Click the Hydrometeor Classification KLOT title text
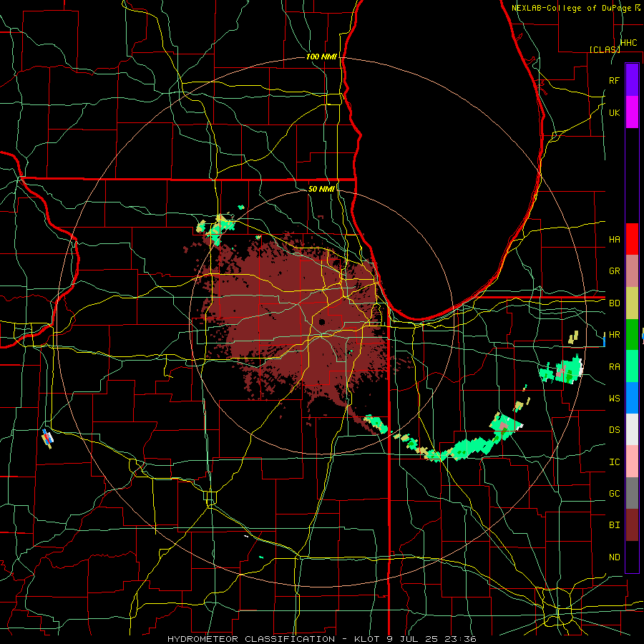 [x=322, y=639]
